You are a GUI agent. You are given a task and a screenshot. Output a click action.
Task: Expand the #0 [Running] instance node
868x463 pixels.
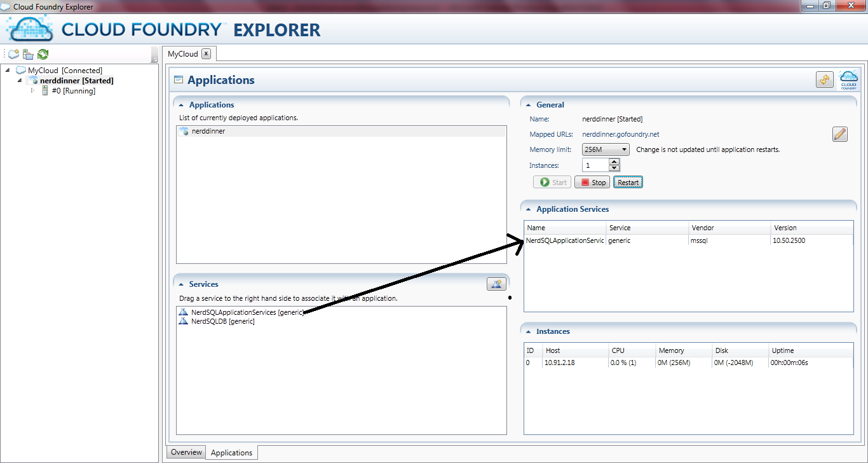pyautogui.click(x=32, y=91)
